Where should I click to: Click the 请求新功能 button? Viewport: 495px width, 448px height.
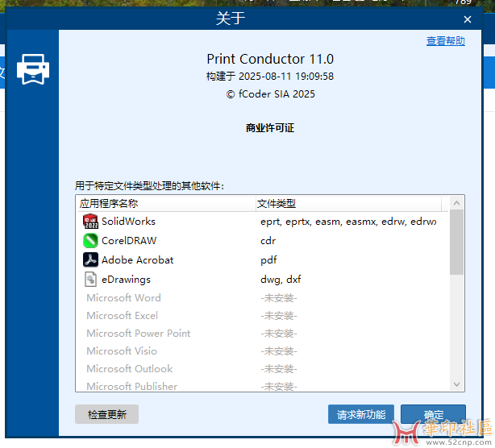pos(361,414)
